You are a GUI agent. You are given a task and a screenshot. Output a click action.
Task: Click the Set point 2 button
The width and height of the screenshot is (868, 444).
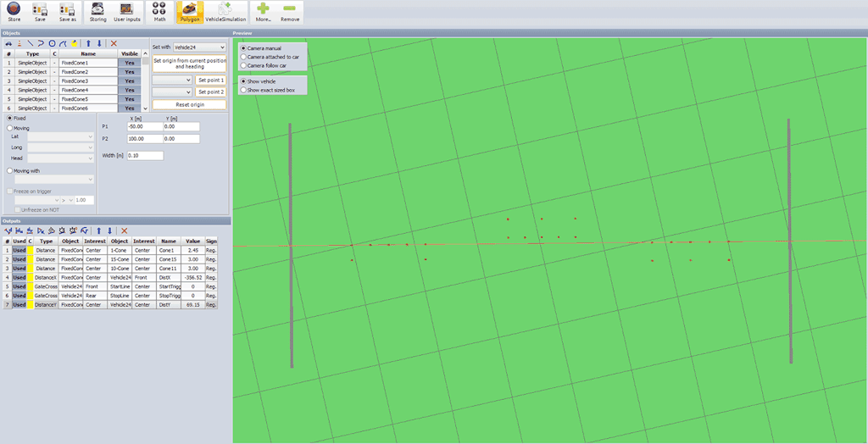tap(211, 92)
